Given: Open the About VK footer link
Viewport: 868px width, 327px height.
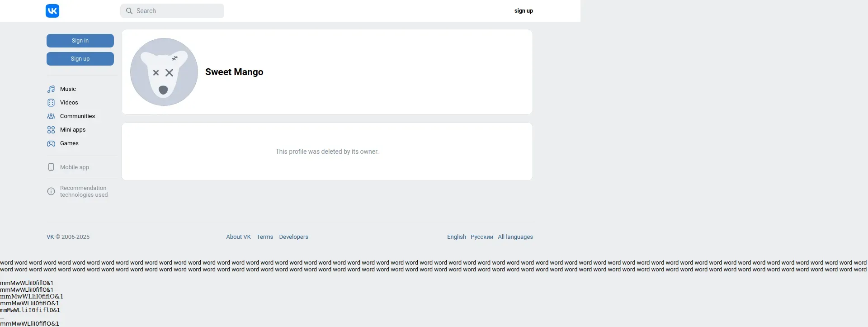Looking at the screenshot, I should click(x=238, y=237).
